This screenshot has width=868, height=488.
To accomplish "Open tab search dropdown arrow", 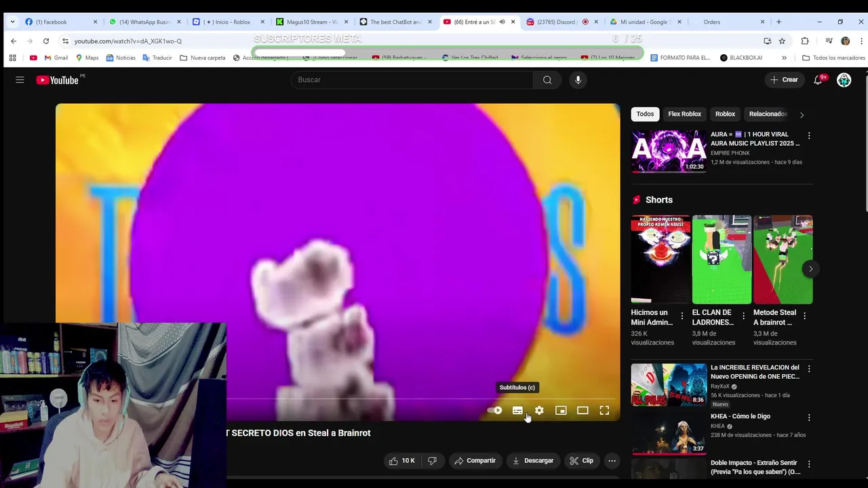I will pyautogui.click(x=12, y=22).
